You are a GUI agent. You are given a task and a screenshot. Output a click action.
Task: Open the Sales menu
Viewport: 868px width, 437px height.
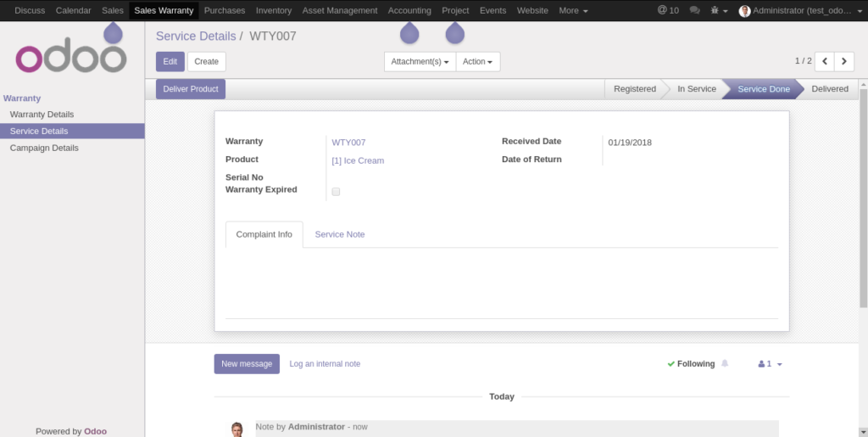113,10
